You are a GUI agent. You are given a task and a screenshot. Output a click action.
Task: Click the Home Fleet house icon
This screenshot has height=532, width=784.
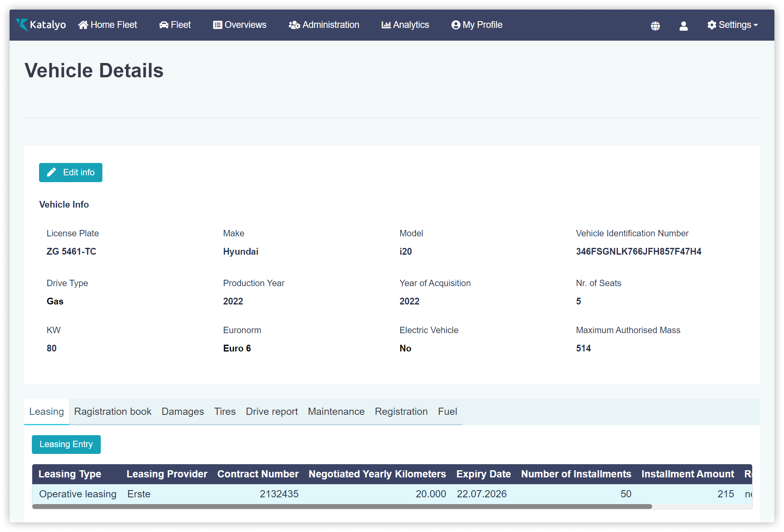tap(83, 25)
